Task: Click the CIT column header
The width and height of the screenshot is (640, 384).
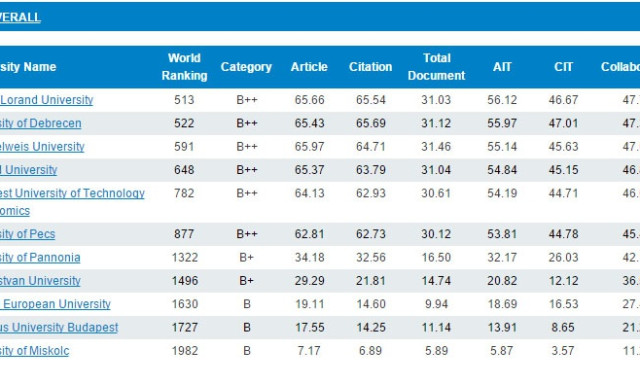Action: pyautogui.click(x=563, y=67)
